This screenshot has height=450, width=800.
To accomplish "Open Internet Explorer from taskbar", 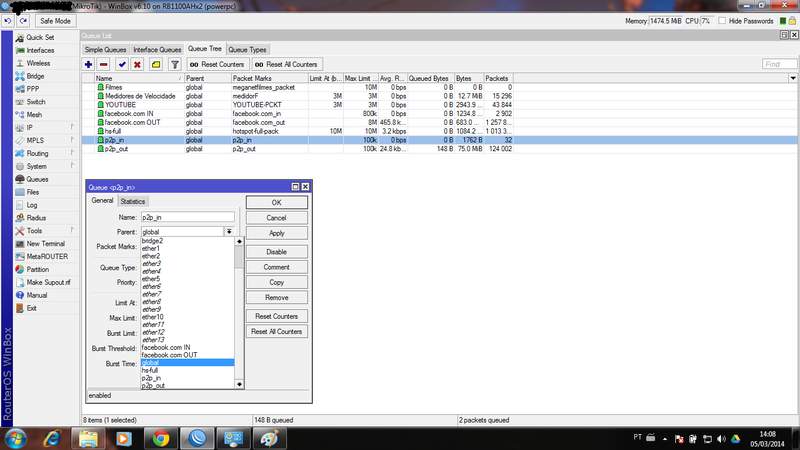I will [52, 438].
